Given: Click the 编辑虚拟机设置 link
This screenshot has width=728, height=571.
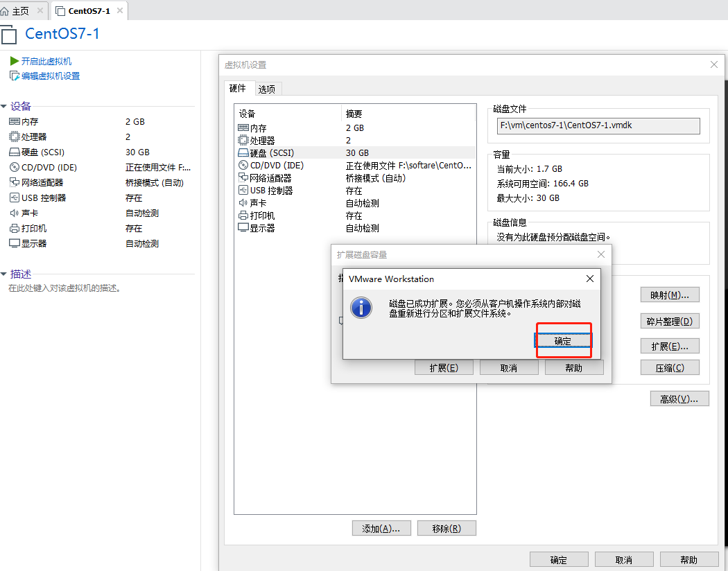Looking at the screenshot, I should [x=51, y=76].
